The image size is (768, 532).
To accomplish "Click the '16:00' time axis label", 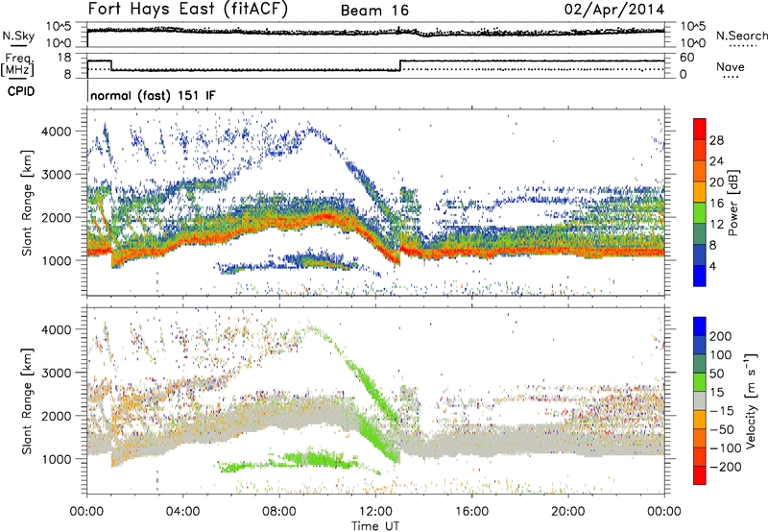I will tap(471, 512).
